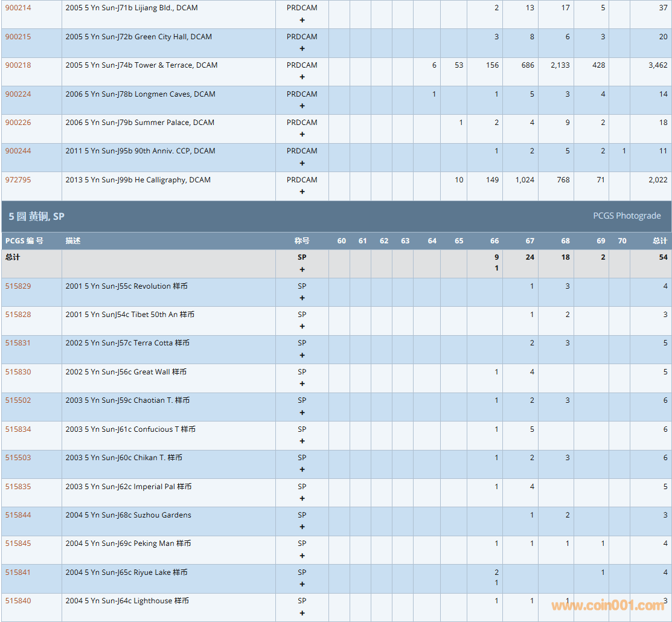This screenshot has height=622, width=672.
Task: Click the 2,133 count for Tower & Terrace
Action: tap(560, 65)
